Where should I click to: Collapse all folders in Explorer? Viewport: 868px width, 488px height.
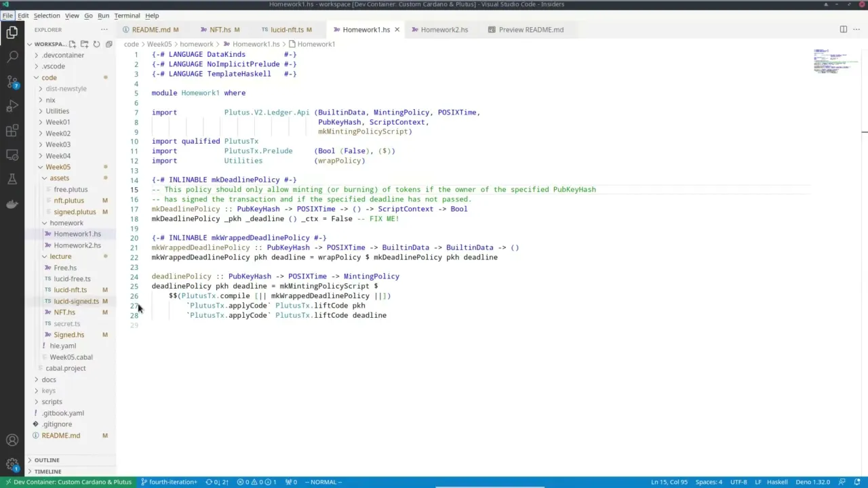[x=108, y=44]
